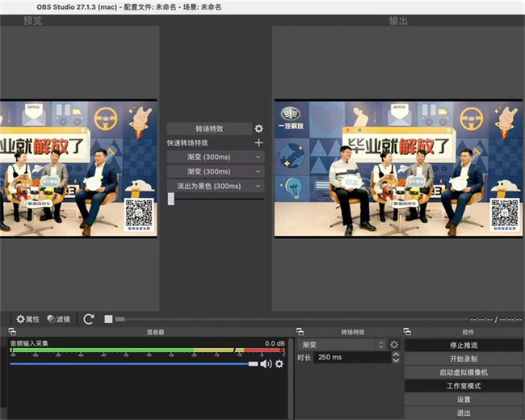Expand 淡出为黑色 (300ms) quick transition dropdown
The image size is (525, 420).
(x=258, y=186)
